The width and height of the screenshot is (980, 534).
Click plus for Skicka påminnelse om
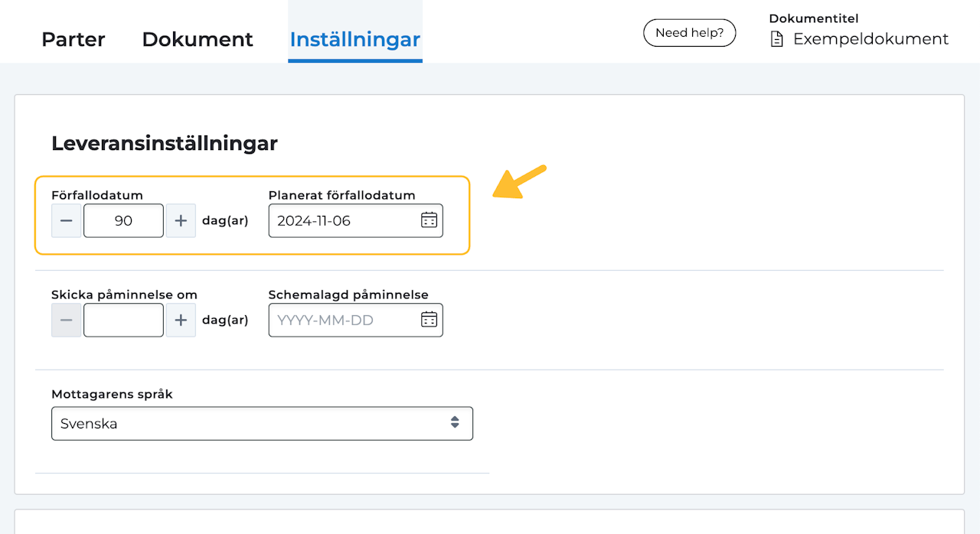click(181, 321)
